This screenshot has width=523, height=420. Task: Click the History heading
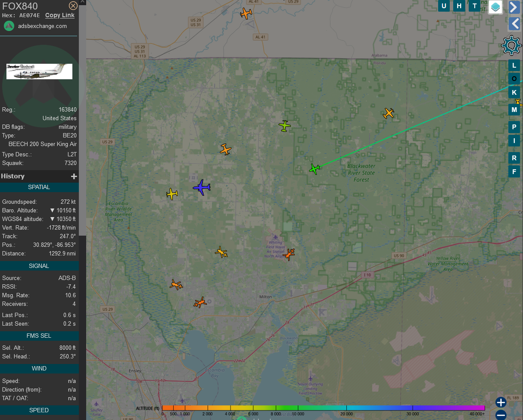point(13,176)
